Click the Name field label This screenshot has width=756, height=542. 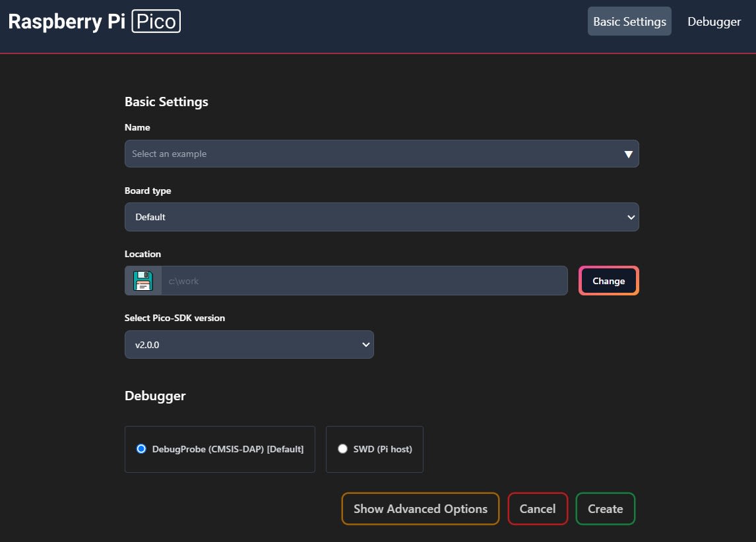pos(137,127)
